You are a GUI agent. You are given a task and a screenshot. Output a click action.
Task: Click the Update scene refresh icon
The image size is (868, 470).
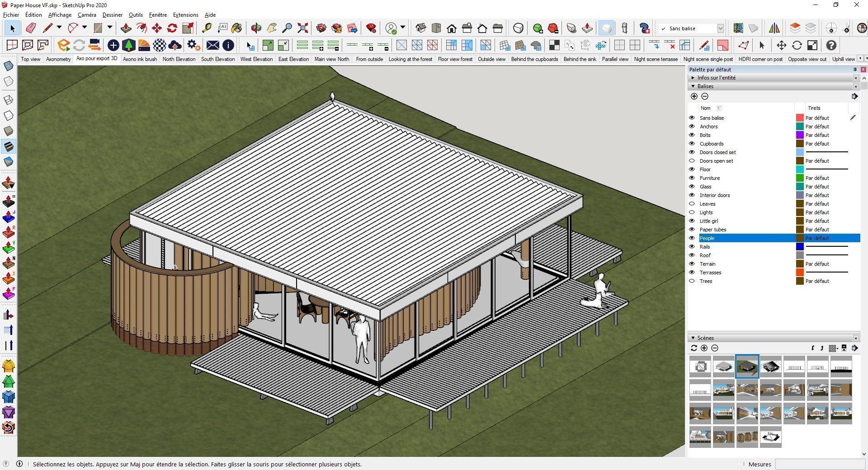[x=694, y=348]
